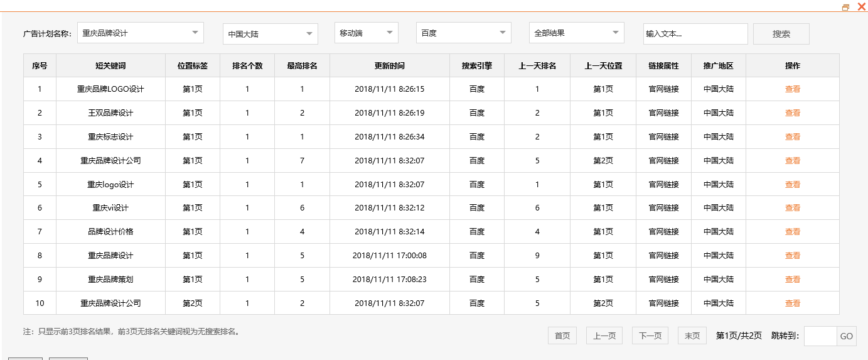868x360 pixels.
Task: Click the 位置标签 column header
Action: pos(193,65)
